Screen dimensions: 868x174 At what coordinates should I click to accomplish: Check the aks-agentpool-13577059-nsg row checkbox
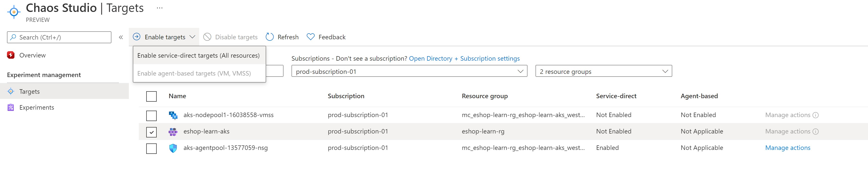coord(151,148)
